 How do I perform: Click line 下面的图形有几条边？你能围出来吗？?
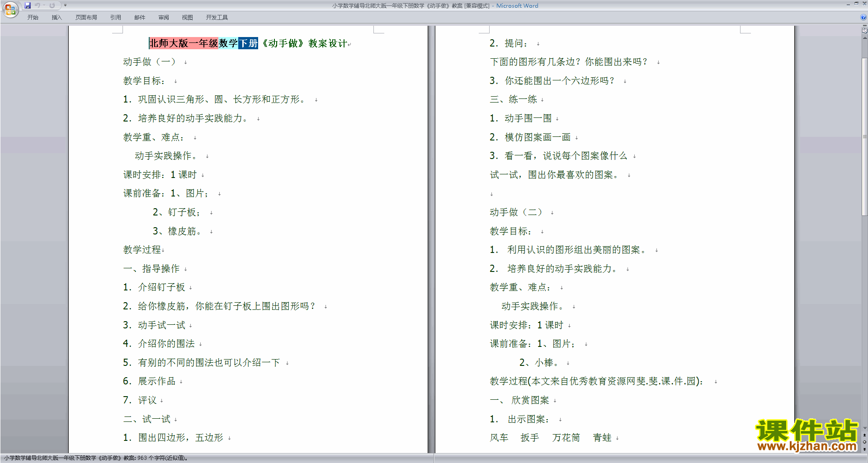[x=569, y=62]
